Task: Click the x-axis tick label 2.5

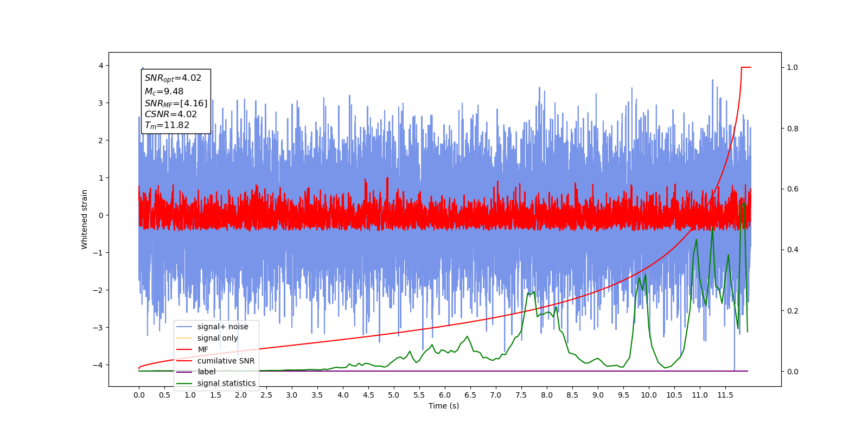Action: [x=266, y=395]
